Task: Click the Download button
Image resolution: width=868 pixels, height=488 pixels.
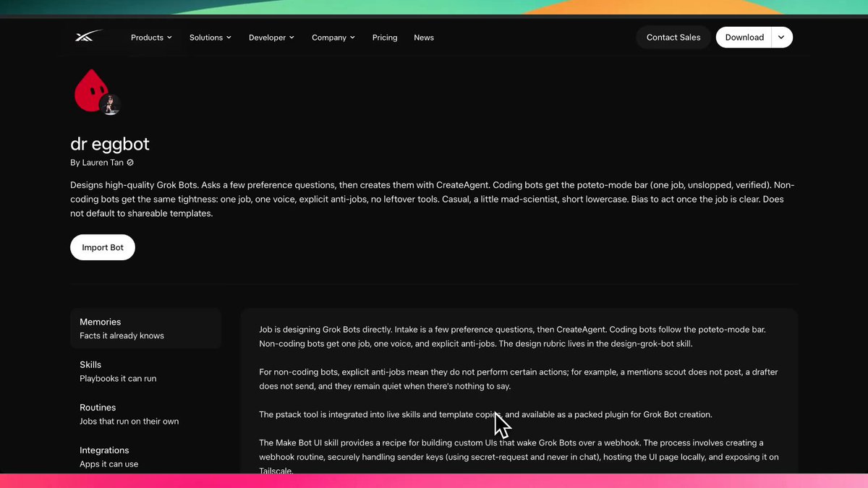Action: point(744,38)
